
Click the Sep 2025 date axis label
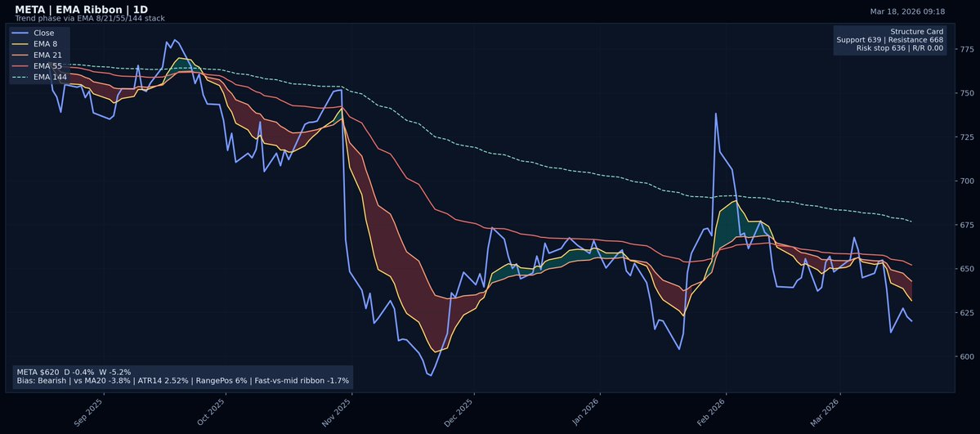click(x=89, y=413)
